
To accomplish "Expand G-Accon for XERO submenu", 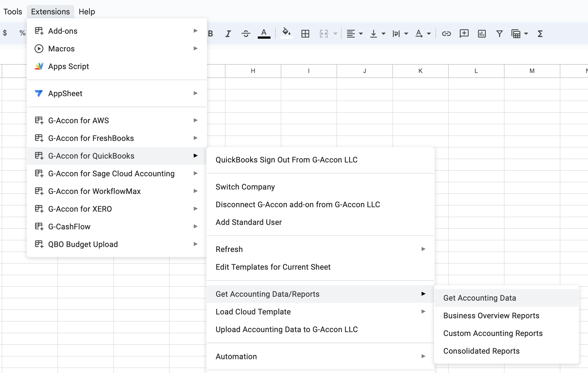I will tap(117, 209).
